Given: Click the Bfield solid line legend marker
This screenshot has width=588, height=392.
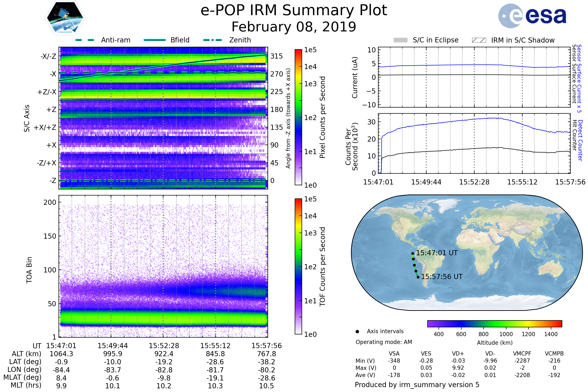Looking at the screenshot, I should pyautogui.click(x=155, y=40).
